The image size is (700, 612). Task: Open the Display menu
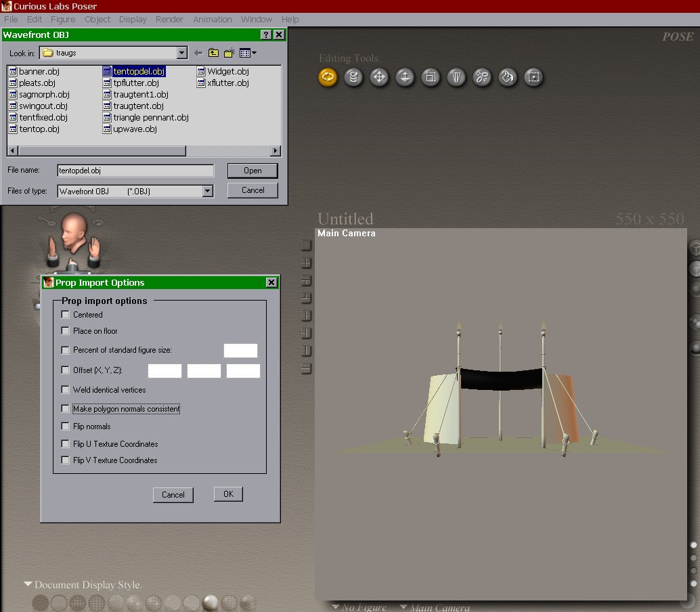tap(133, 19)
